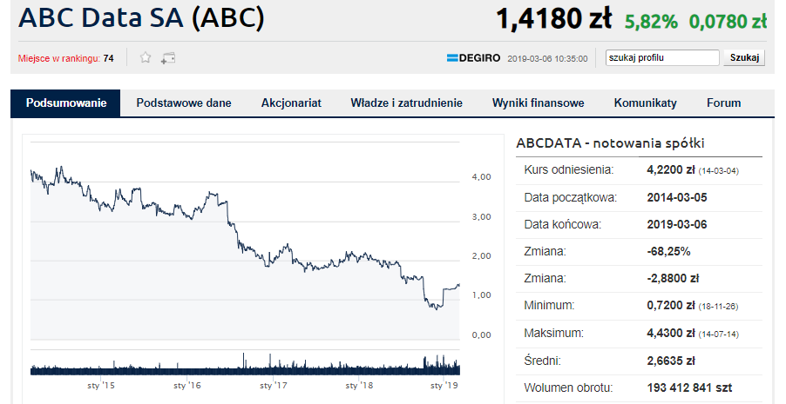
Task: Switch to the Komunikaty tab
Action: coord(645,103)
